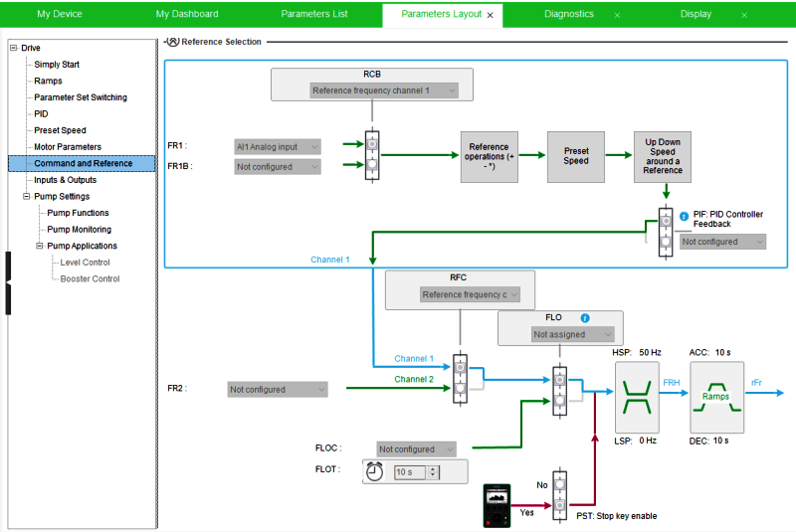Open the FR1 AI1 Analog input dropdown
This screenshot has width=796, height=532.
[x=278, y=147]
